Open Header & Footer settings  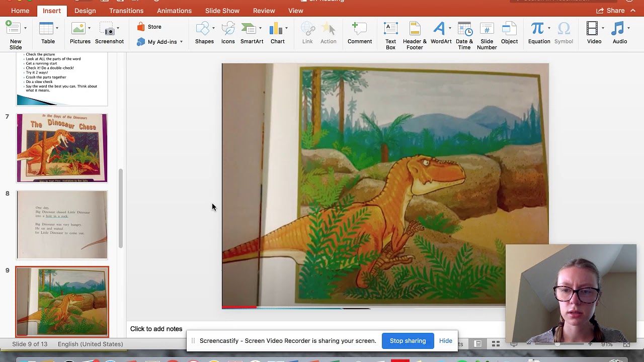tap(415, 36)
